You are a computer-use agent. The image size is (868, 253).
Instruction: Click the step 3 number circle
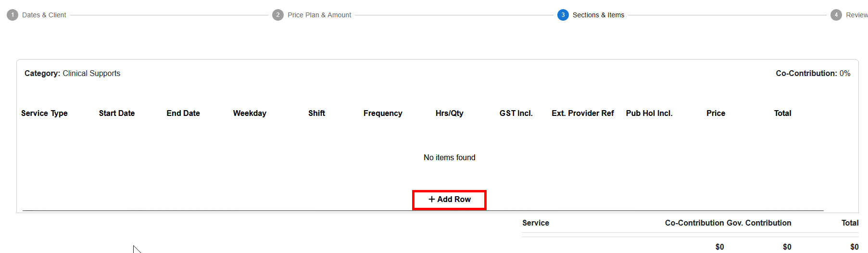563,15
